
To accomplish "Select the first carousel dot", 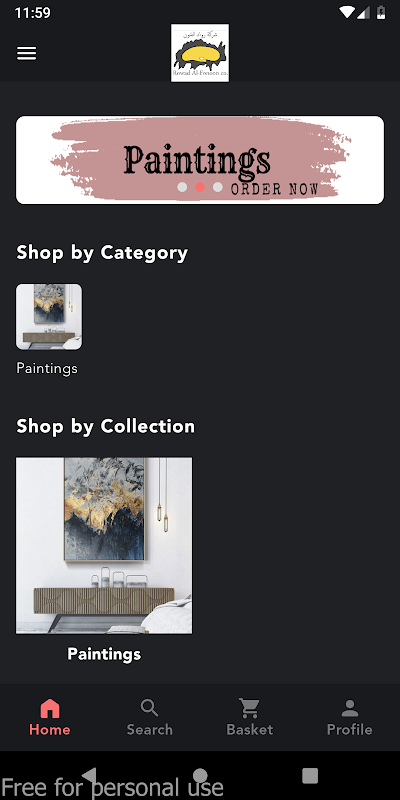I will [182, 187].
